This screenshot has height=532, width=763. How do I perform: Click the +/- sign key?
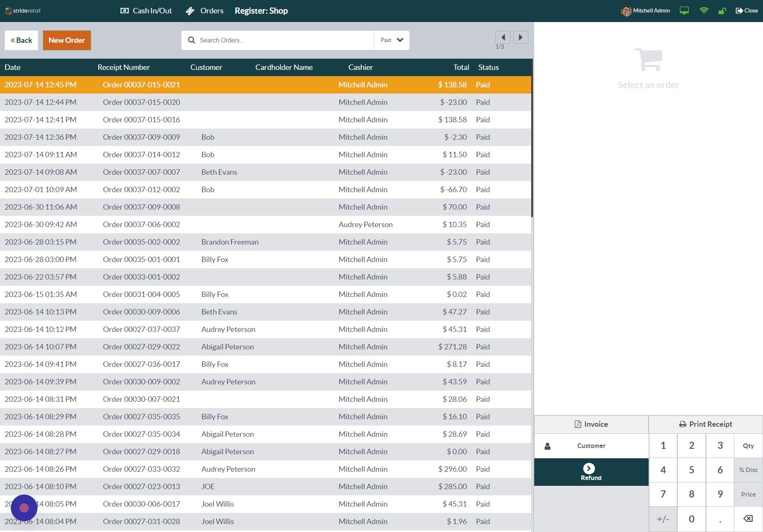click(x=663, y=519)
